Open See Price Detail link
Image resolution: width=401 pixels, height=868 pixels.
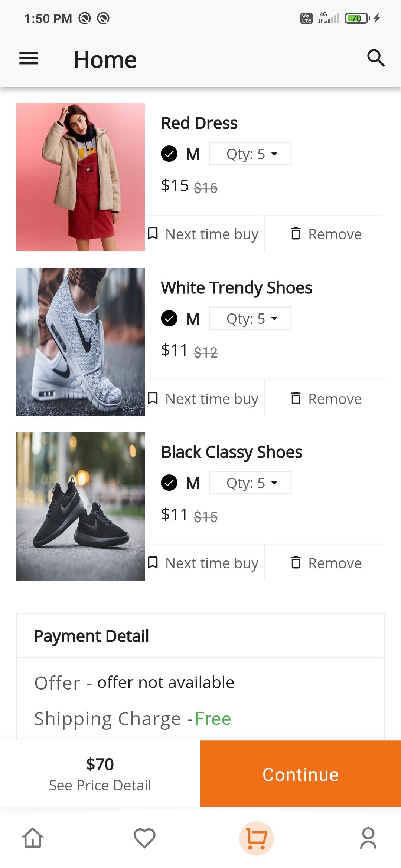[100, 785]
